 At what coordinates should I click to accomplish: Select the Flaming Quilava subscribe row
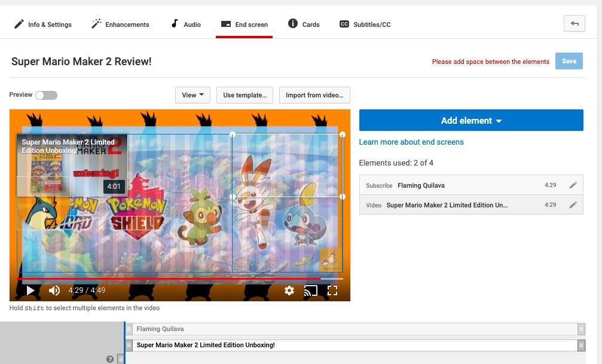471,185
